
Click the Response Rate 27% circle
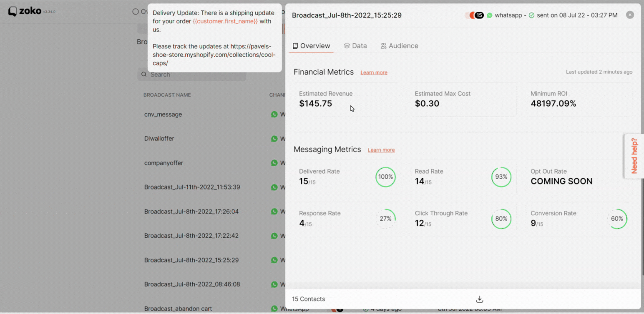point(385,219)
